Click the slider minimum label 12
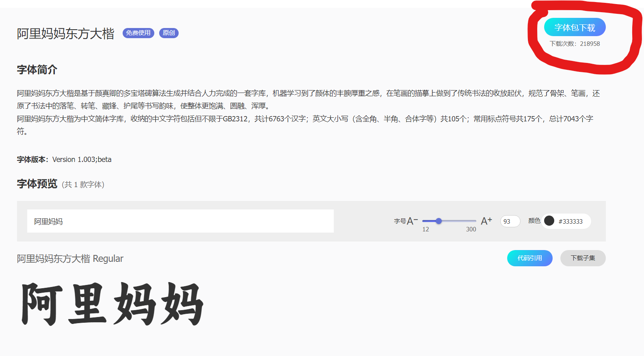 426,229
